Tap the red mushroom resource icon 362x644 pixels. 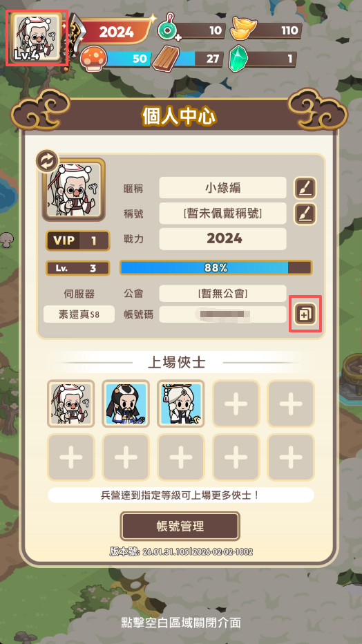(93, 59)
